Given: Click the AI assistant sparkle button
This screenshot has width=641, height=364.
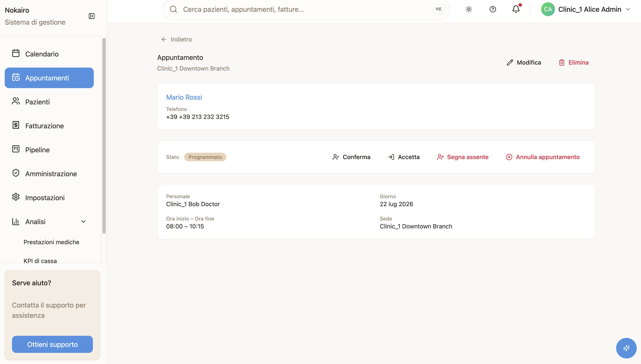Looking at the screenshot, I should click(626, 348).
